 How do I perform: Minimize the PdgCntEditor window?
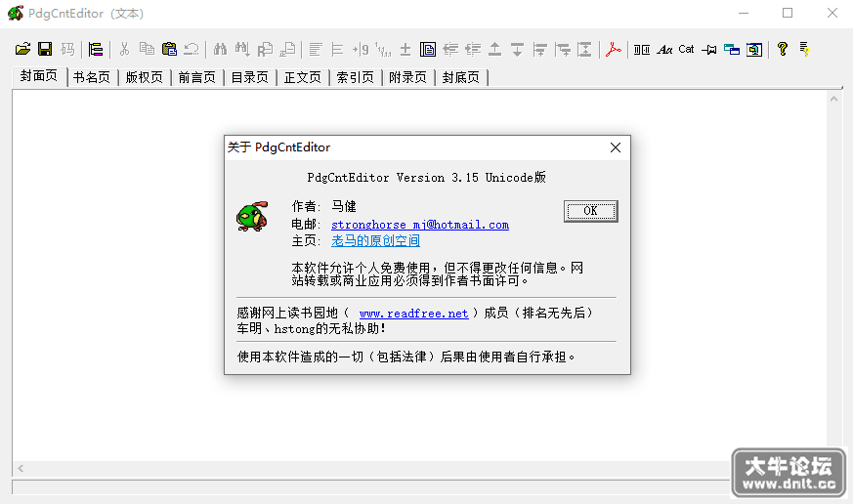coord(744,13)
